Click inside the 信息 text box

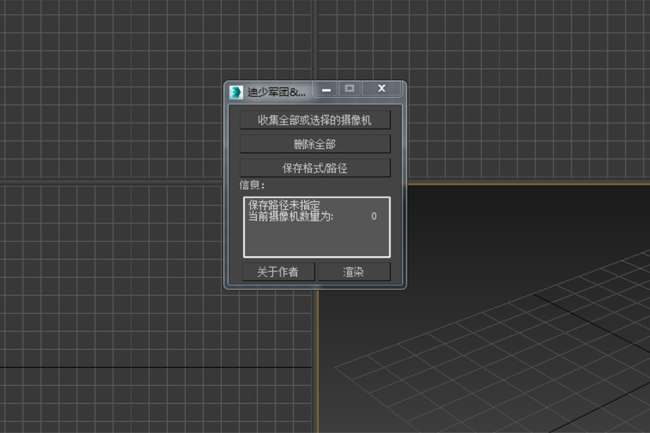(315, 238)
